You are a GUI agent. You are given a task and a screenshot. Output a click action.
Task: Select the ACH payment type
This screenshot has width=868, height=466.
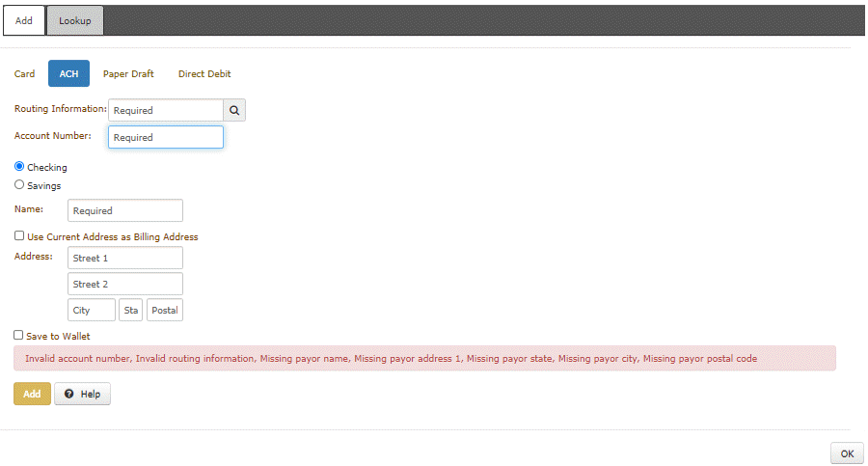68,74
